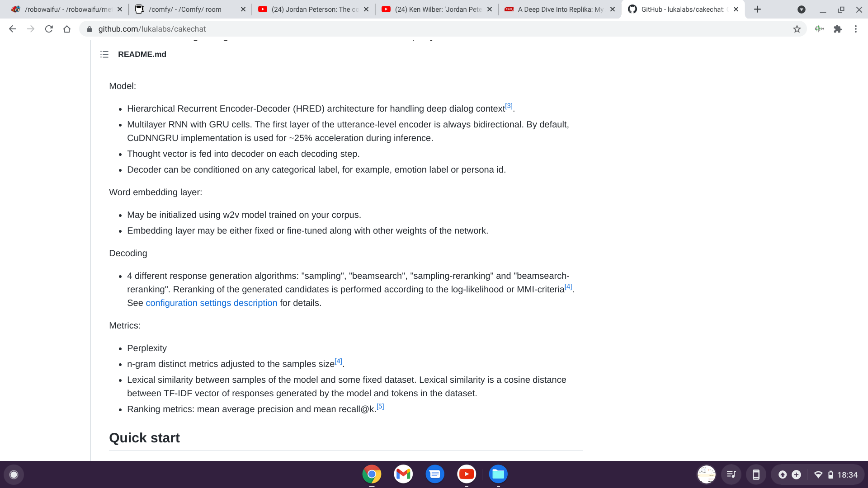Bookmark this page with the star icon
The image size is (868, 488).
click(797, 29)
